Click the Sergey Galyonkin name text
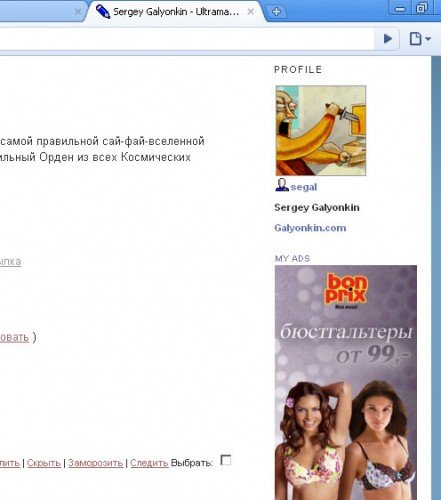 (317, 208)
